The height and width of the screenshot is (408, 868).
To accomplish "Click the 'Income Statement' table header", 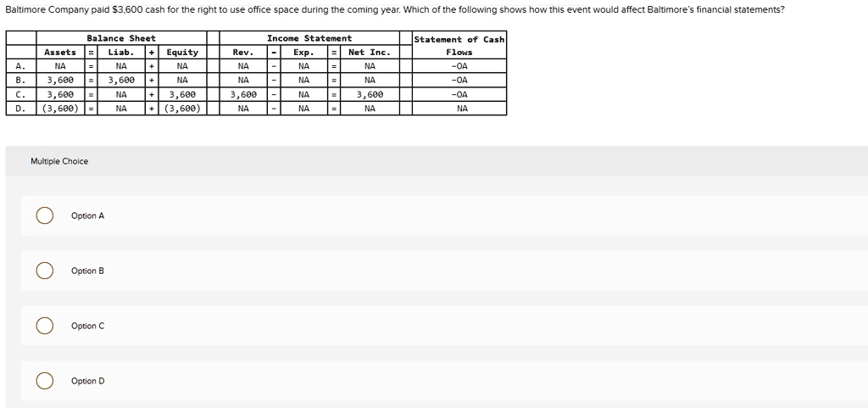I will tap(309, 38).
